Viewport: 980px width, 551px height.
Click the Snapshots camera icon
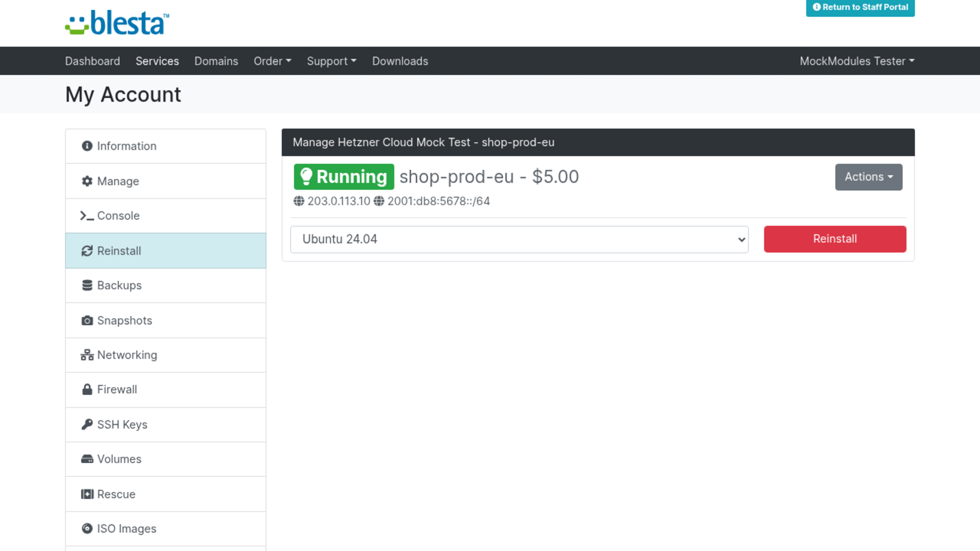pos(87,320)
